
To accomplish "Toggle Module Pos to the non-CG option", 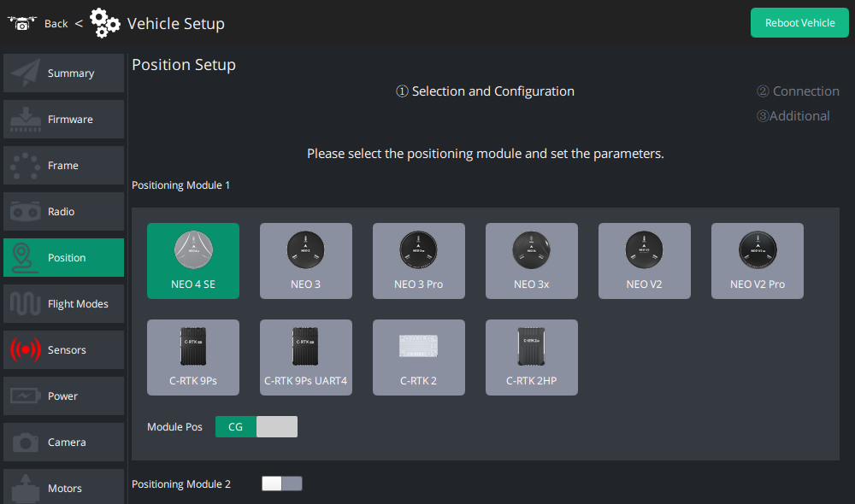I will coord(277,426).
